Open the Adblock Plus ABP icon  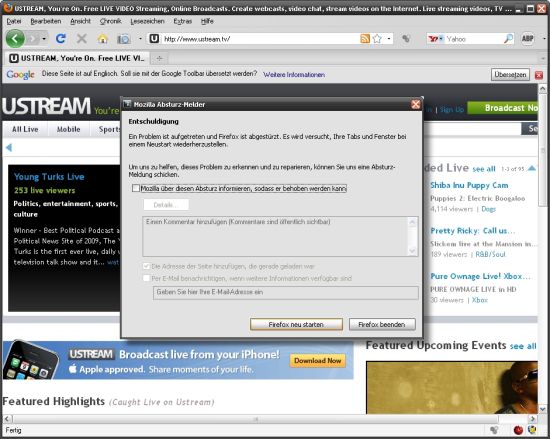pos(528,38)
